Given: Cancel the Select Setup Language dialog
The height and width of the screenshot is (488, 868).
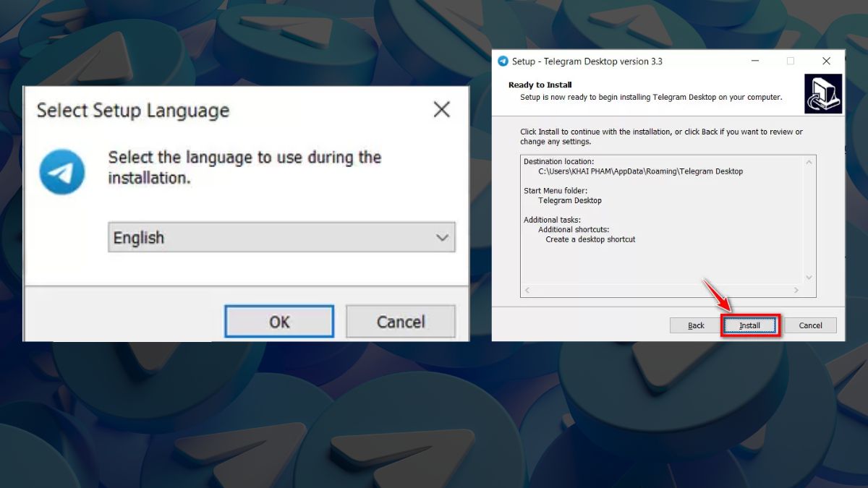Looking at the screenshot, I should pyautogui.click(x=401, y=322).
